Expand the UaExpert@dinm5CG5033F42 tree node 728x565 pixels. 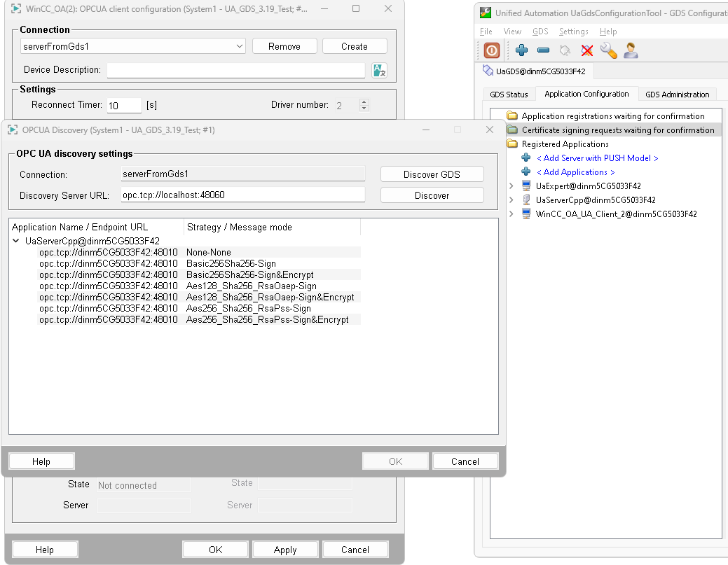511,186
